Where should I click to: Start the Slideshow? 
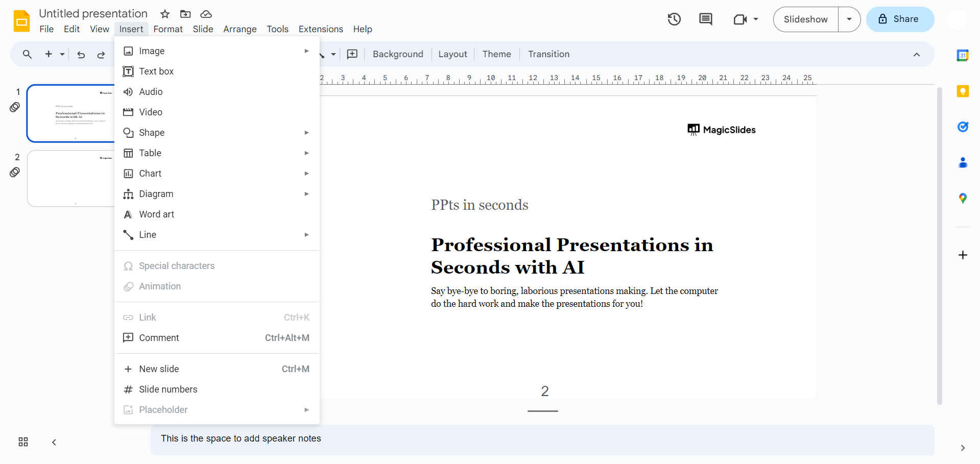(x=805, y=19)
